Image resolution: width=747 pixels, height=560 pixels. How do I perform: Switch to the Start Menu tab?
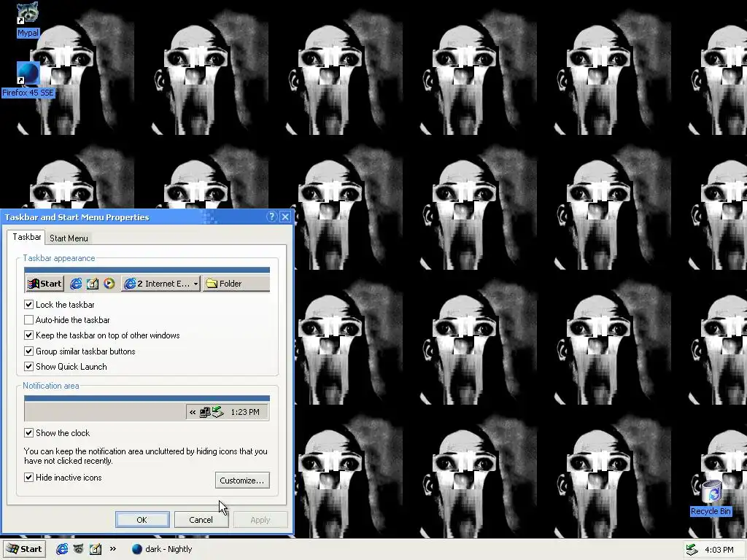click(x=69, y=238)
